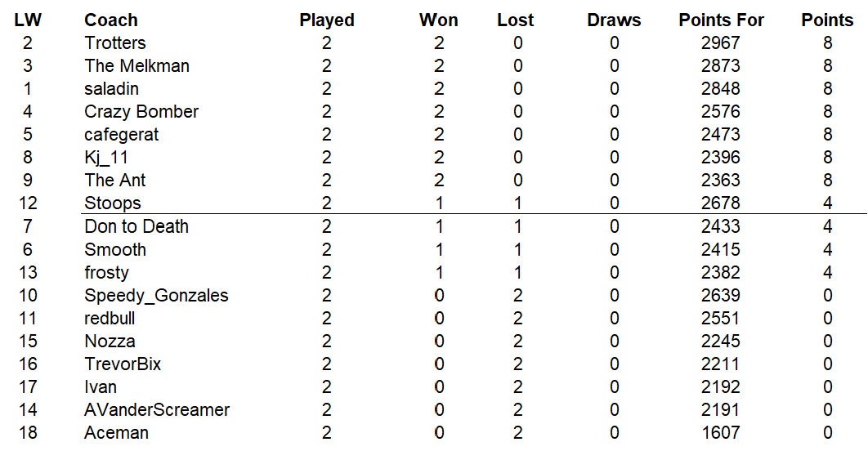Click Aceman's Points For value 1607
868x451 pixels.
coord(720,432)
